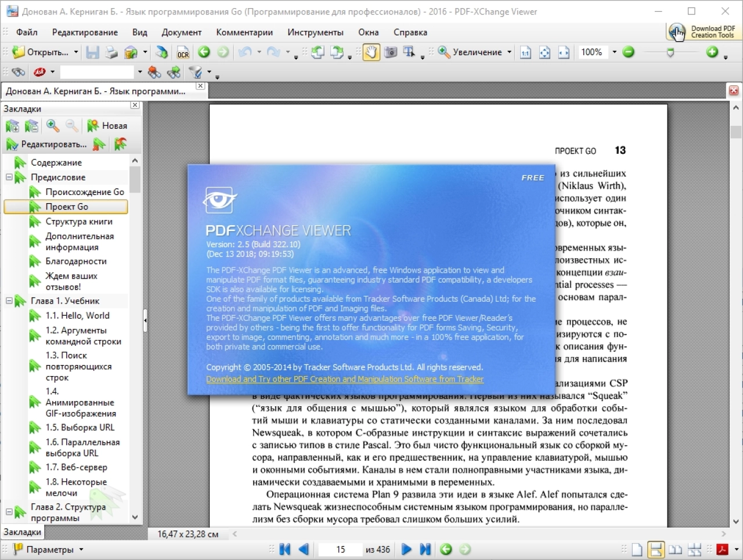Collapse Глава 2. Структура программы node

tap(9, 512)
